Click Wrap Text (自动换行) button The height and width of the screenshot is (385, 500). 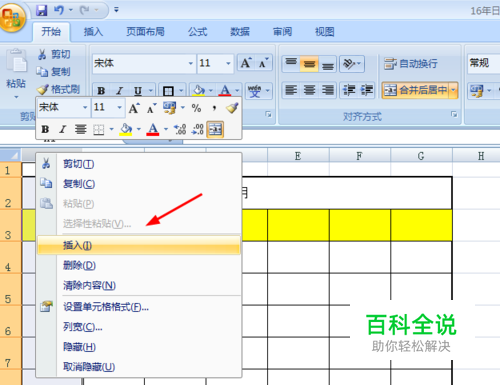[x=411, y=63]
